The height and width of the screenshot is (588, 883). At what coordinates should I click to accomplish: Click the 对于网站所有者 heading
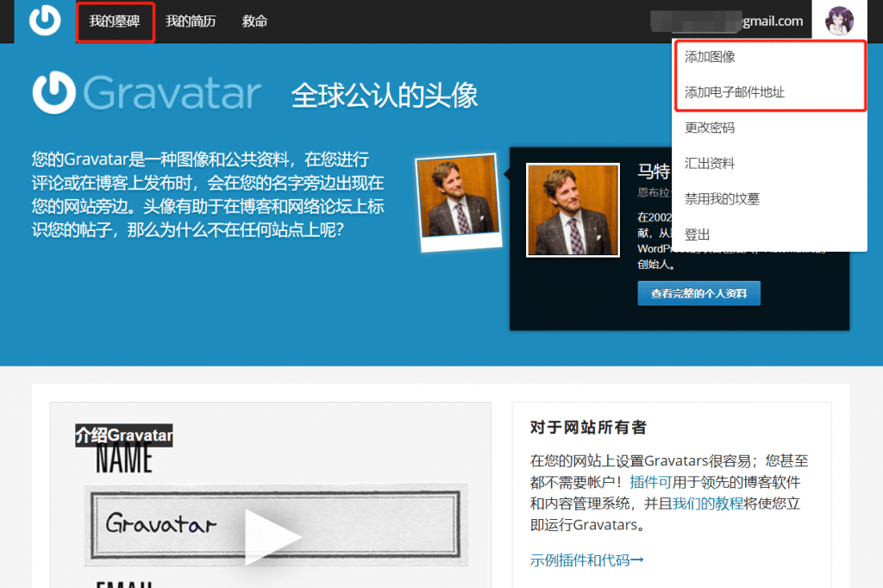pos(588,428)
